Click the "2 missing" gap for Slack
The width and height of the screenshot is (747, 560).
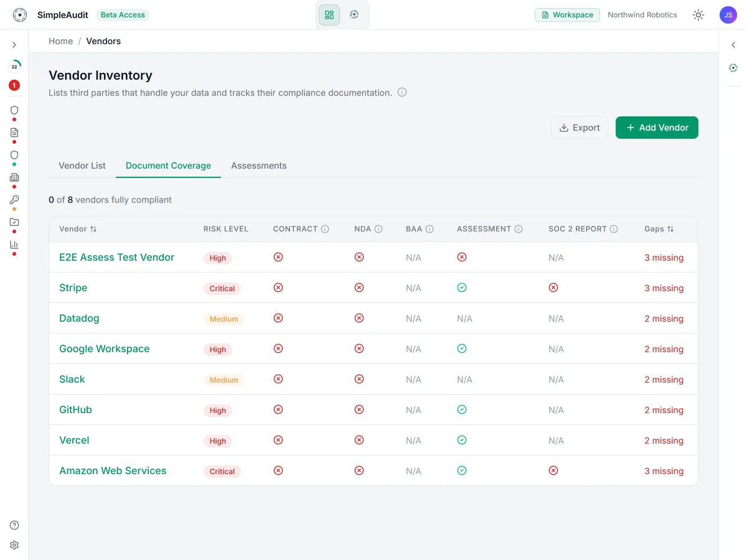[x=664, y=380]
